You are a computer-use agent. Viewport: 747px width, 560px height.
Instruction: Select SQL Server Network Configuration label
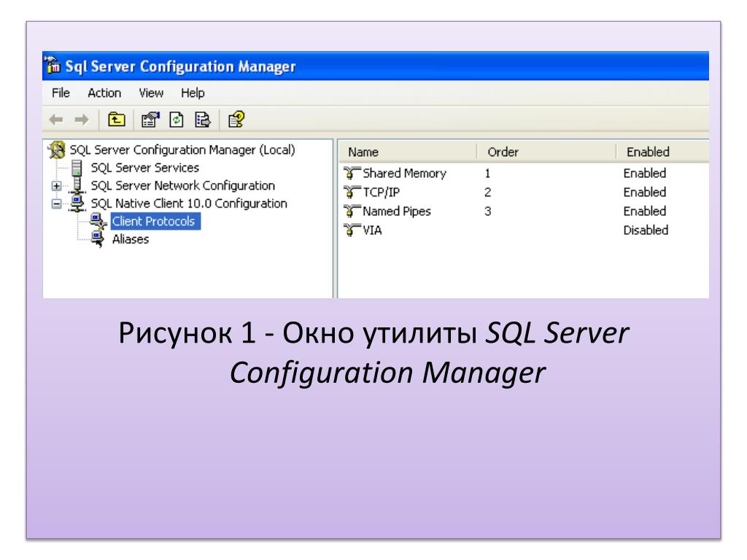point(183,185)
